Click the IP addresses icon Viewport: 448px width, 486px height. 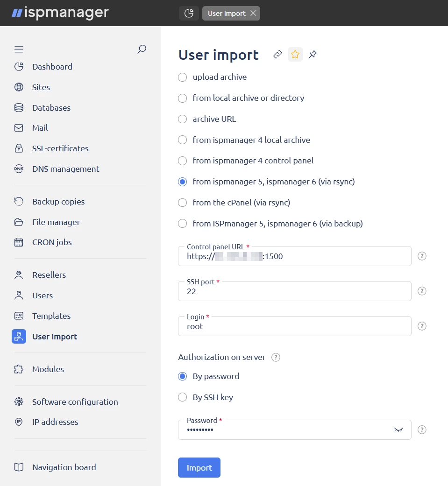click(19, 422)
